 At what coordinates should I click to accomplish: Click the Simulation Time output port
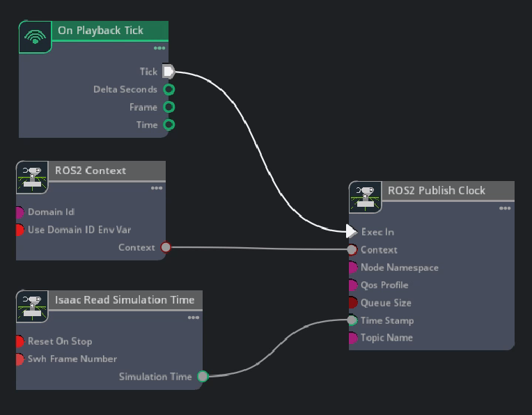[203, 377]
